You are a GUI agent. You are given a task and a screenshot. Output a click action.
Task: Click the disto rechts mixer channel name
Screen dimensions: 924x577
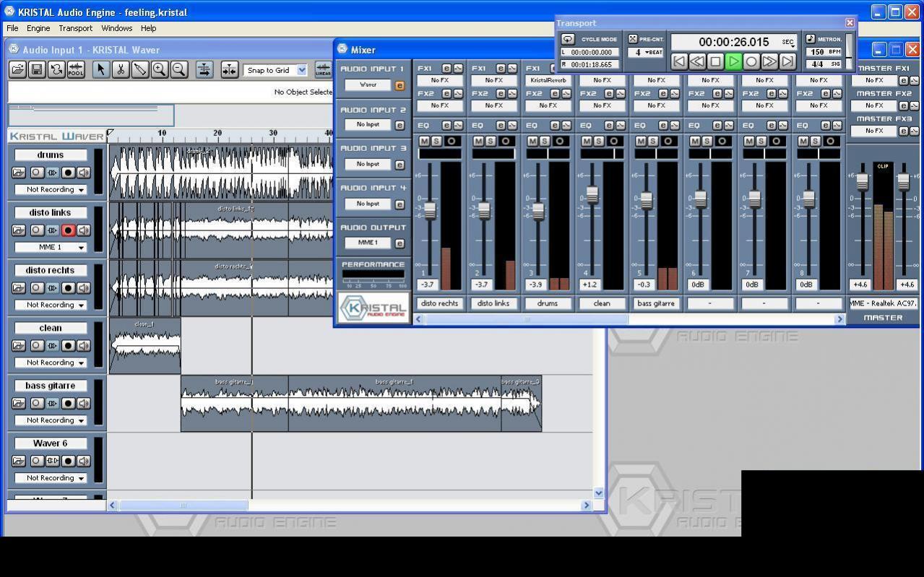pyautogui.click(x=439, y=303)
